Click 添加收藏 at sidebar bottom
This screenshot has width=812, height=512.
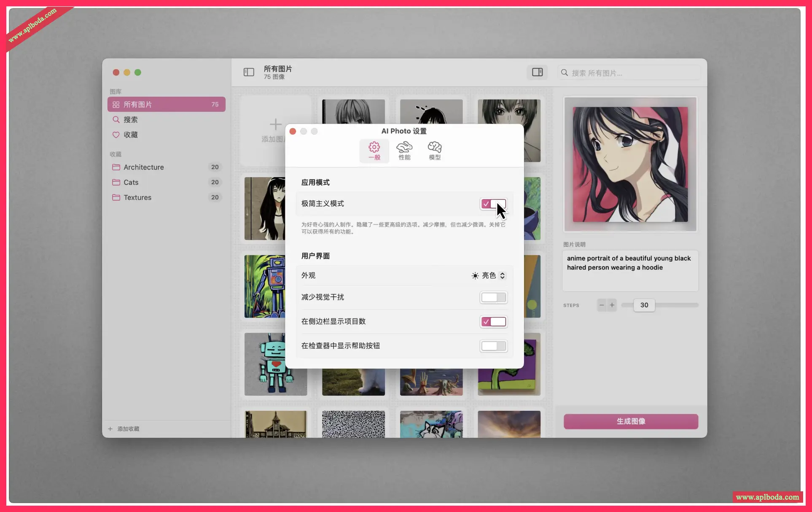(x=124, y=428)
